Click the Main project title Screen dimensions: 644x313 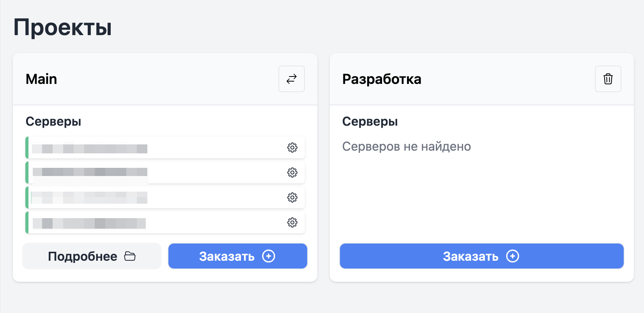41,79
